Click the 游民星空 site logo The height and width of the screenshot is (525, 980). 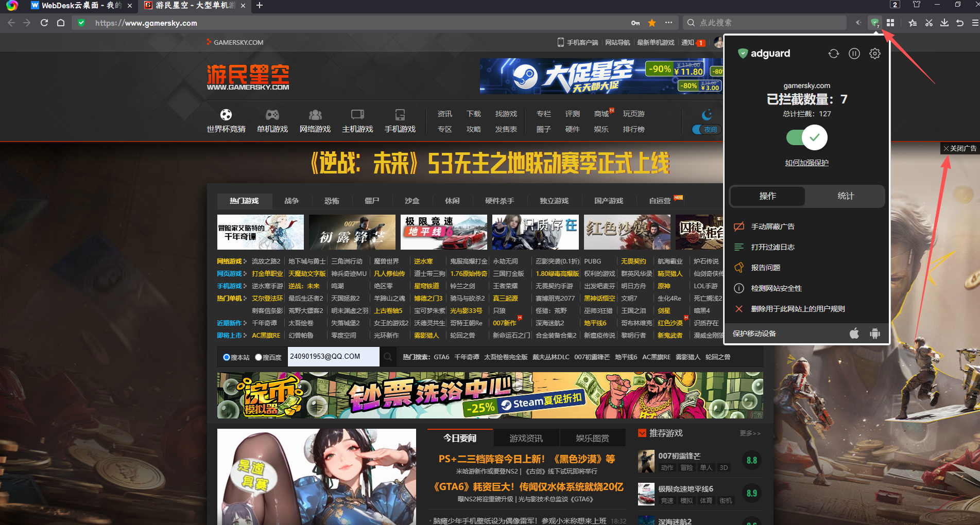pos(248,77)
